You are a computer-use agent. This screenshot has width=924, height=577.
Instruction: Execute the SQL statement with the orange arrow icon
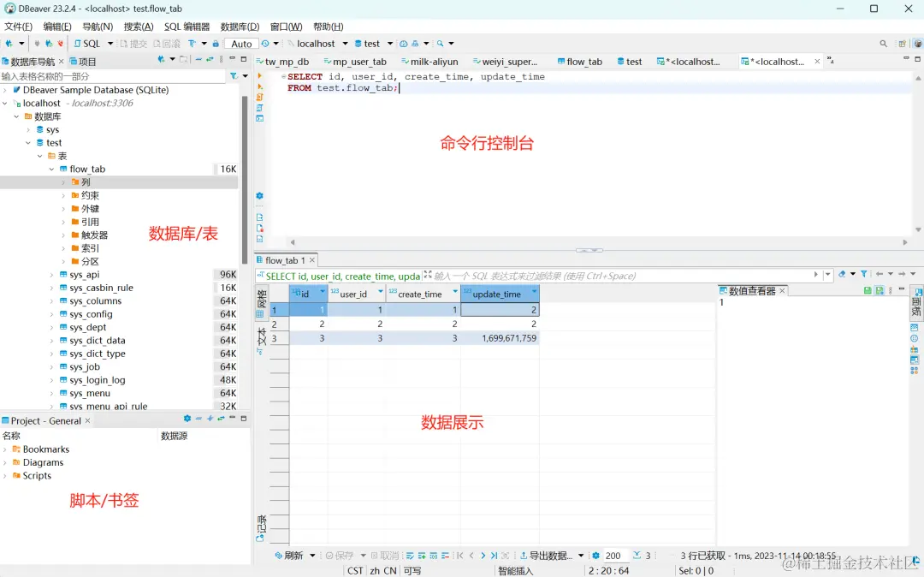(x=259, y=76)
